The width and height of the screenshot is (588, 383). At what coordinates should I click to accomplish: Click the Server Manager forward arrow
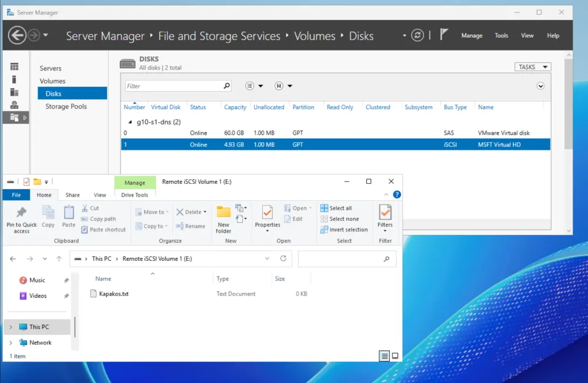34,35
